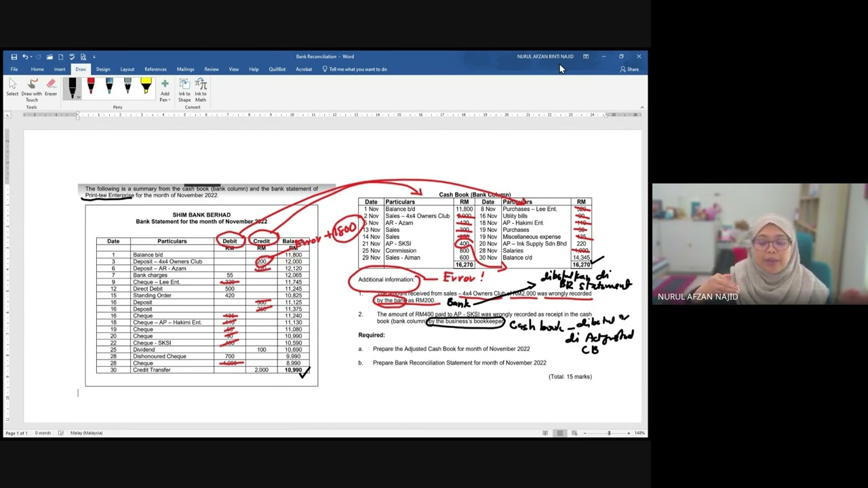Viewport: 868px width, 488px height.
Task: Click the 0 words count in status bar
Action: click(43, 433)
